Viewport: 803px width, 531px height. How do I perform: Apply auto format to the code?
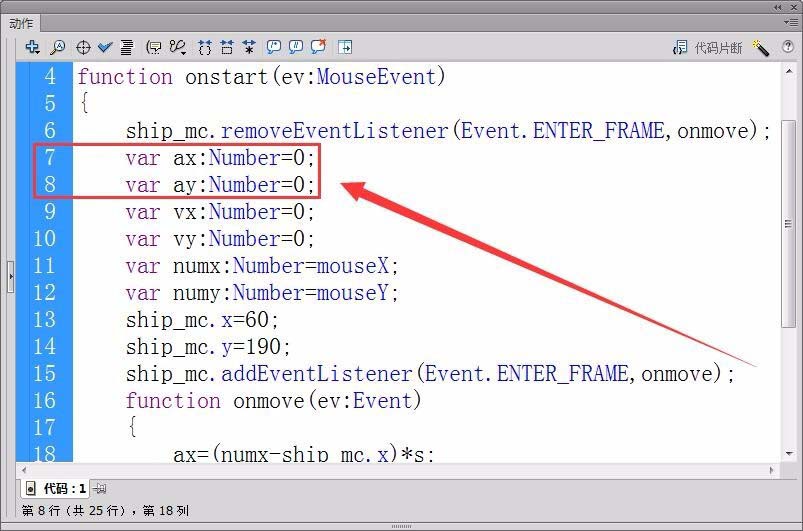126,48
